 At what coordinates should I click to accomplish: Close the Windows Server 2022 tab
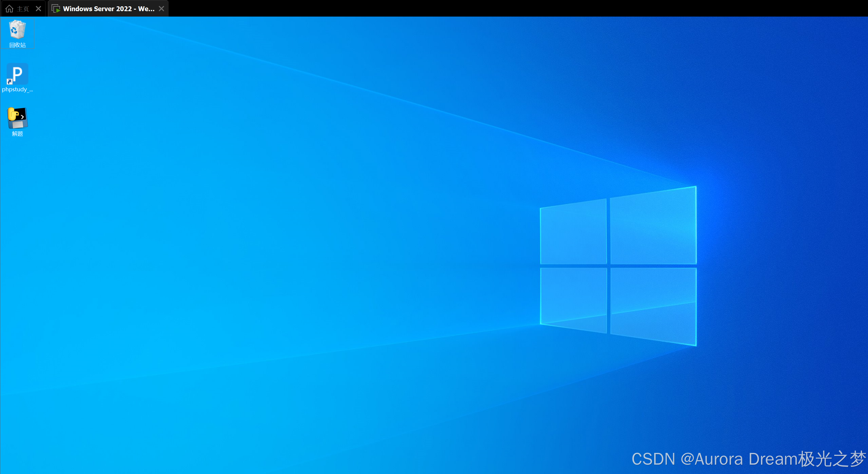pyautogui.click(x=161, y=9)
